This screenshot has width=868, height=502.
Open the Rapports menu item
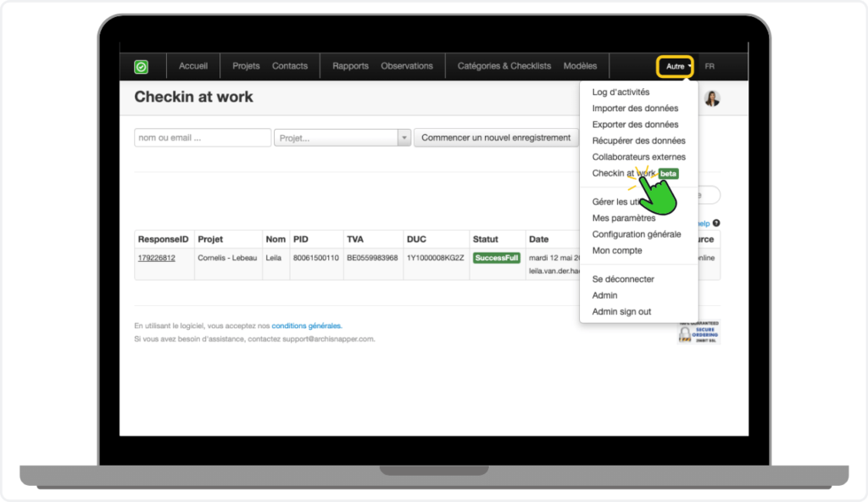point(350,66)
